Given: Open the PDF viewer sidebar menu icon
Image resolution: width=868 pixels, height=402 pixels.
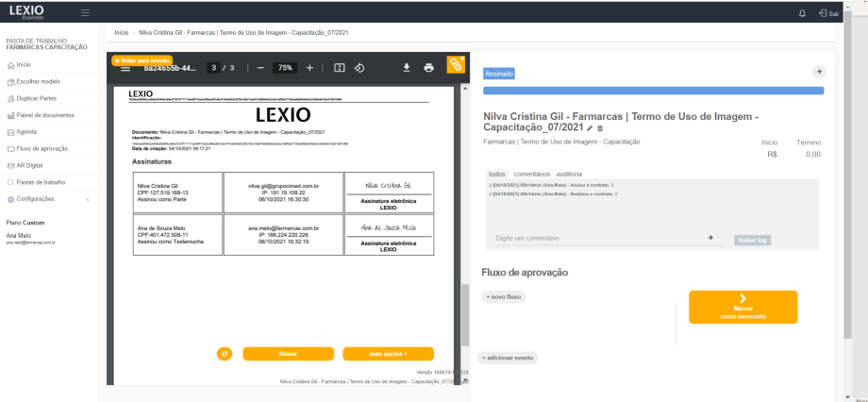Looking at the screenshot, I should point(125,69).
